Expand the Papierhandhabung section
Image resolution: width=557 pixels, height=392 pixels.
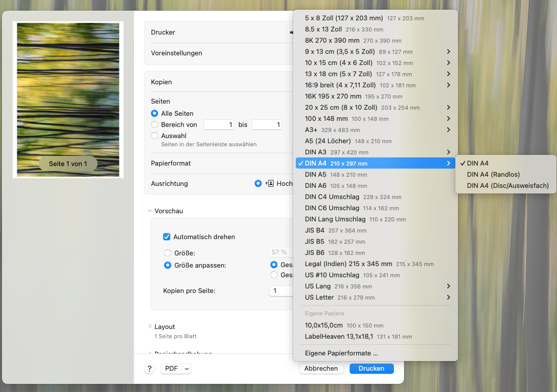click(150, 353)
